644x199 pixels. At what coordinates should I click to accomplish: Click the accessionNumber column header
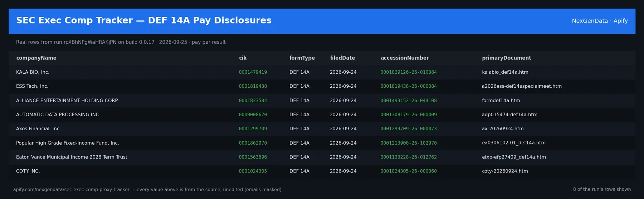pyautogui.click(x=405, y=58)
